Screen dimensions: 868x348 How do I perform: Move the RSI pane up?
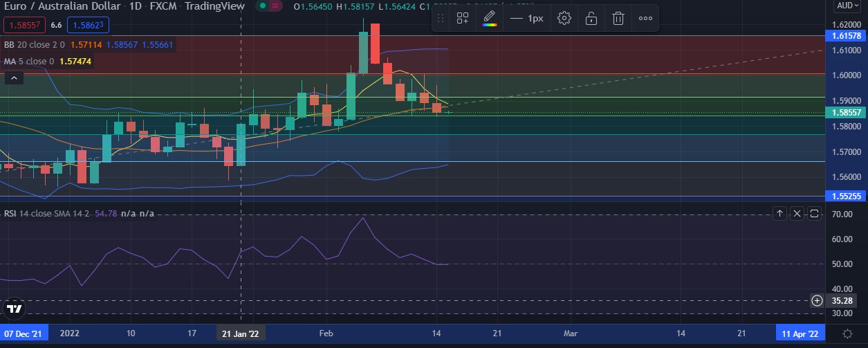pos(779,214)
